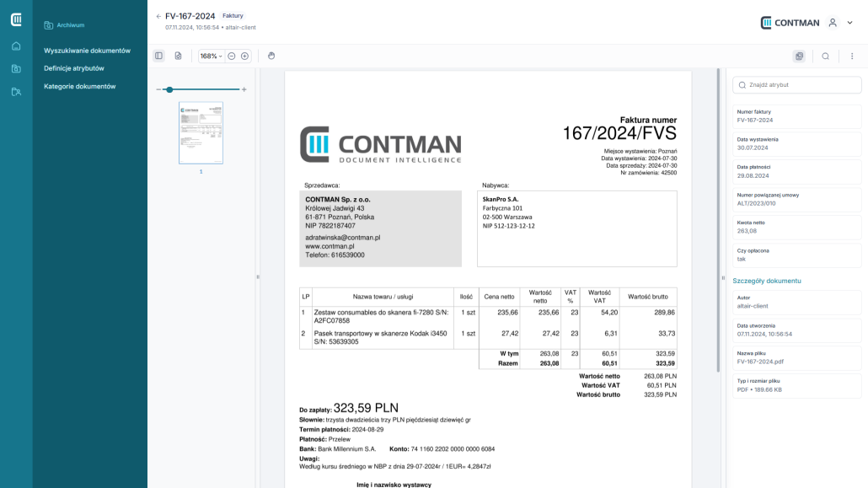Open document search magnifier icon

click(x=825, y=56)
